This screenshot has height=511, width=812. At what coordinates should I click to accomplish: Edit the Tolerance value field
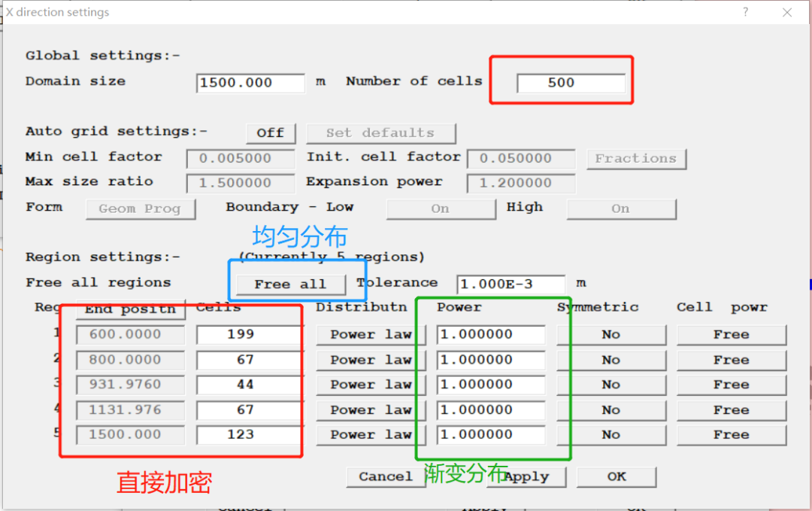pyautogui.click(x=511, y=284)
